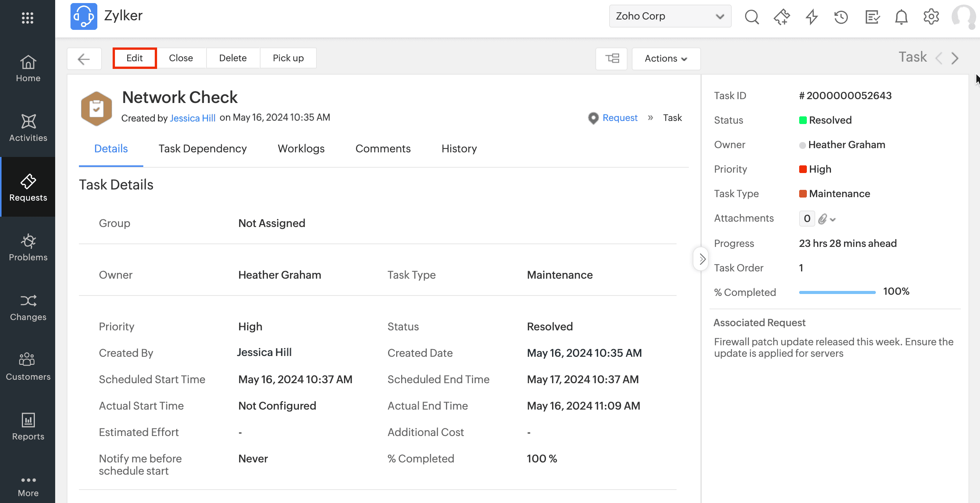Open the settings gear icon
Viewport: 980px width, 503px height.
point(931,17)
